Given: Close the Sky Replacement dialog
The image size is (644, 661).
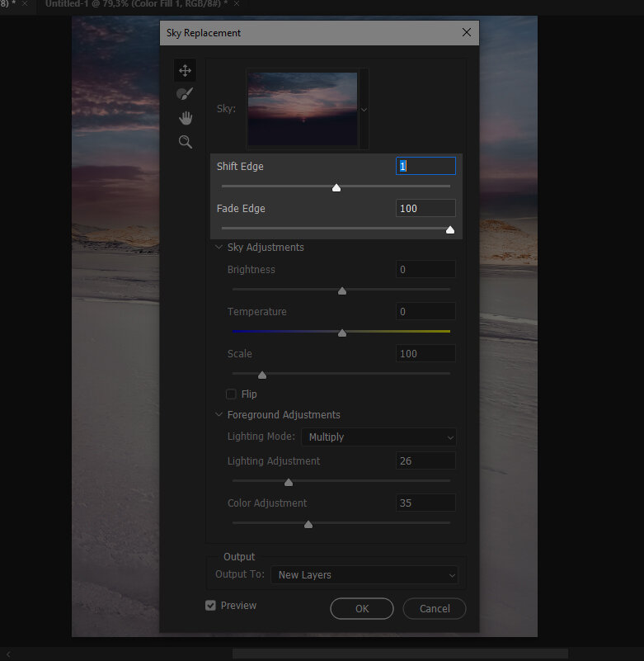Looking at the screenshot, I should point(466,32).
